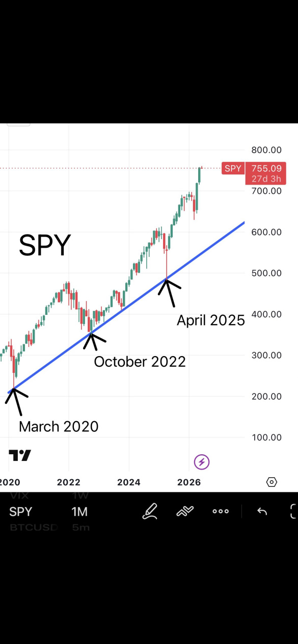Tap the fullscreen icon at toolbar edge
This screenshot has width=298, height=644.
pos(293,511)
